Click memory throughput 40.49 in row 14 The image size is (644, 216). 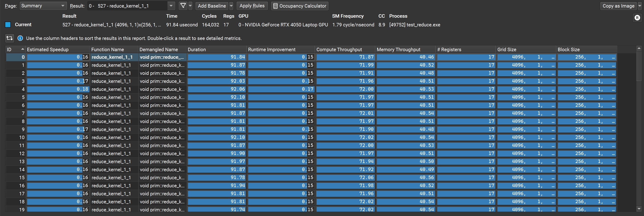[406, 170]
